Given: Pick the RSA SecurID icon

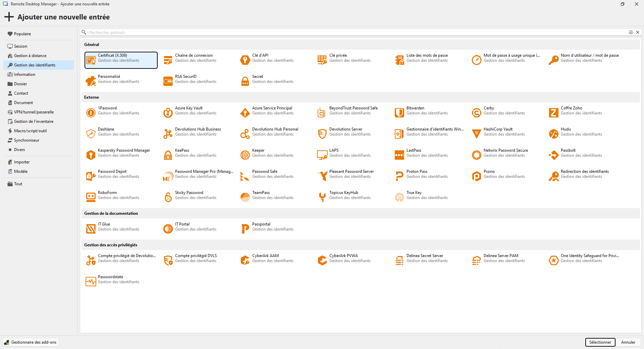Looking at the screenshot, I should (168, 81).
